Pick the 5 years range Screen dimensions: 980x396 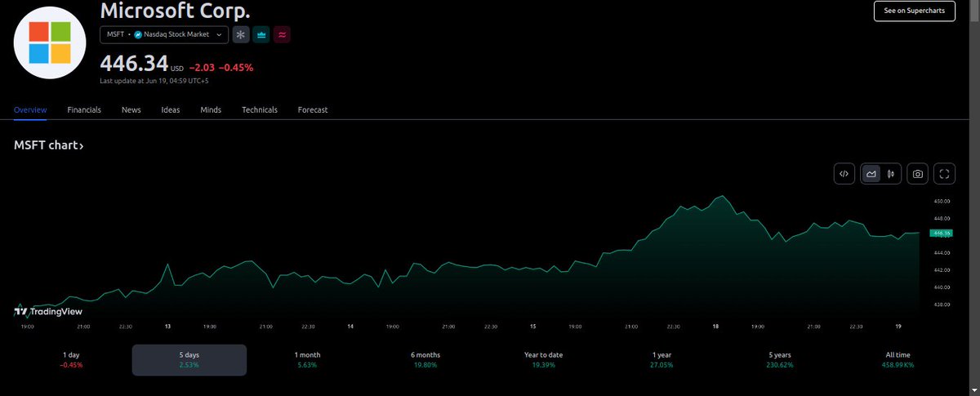click(x=781, y=360)
